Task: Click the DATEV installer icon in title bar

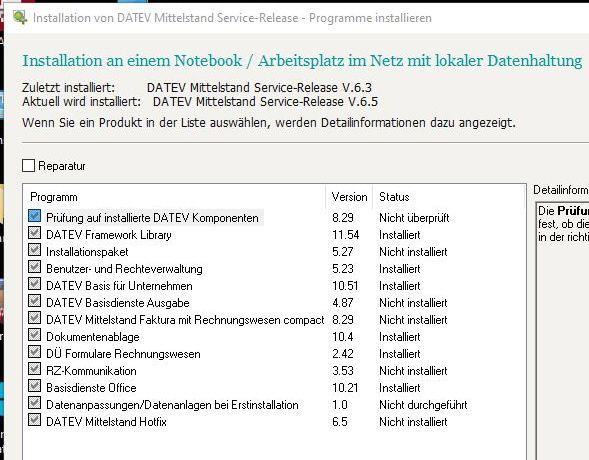Action: [20, 17]
